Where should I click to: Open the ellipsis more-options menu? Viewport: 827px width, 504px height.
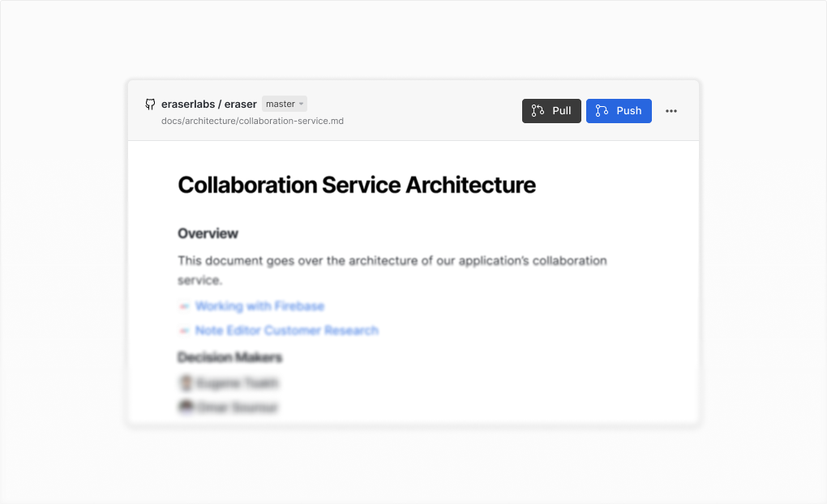(x=671, y=111)
